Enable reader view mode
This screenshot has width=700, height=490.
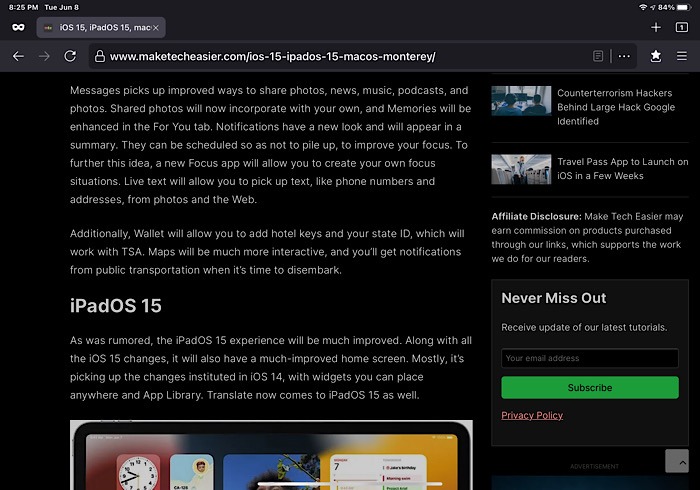tap(598, 56)
